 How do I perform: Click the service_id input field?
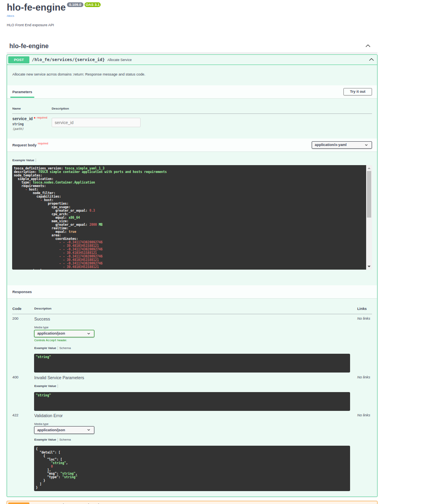pyautogui.click(x=96, y=122)
